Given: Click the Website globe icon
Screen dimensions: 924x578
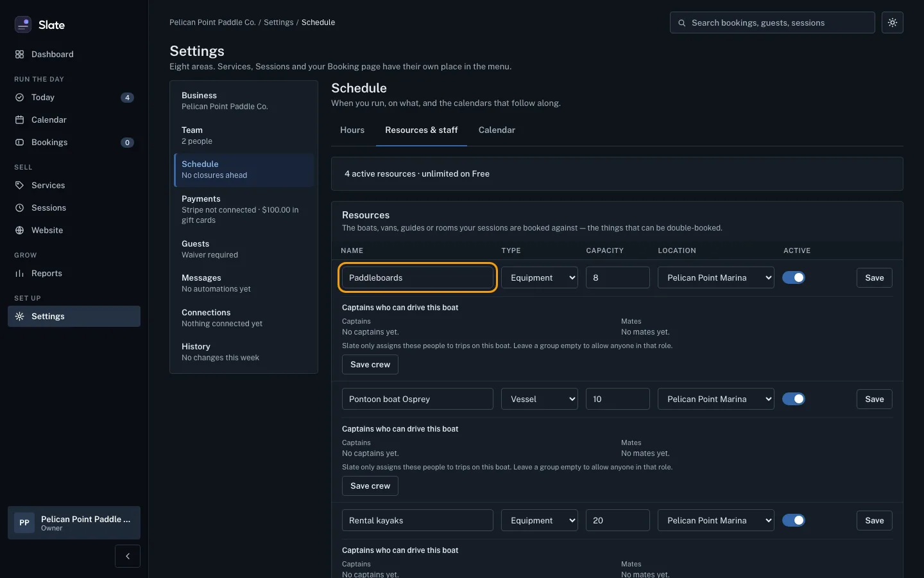Looking at the screenshot, I should pos(19,231).
